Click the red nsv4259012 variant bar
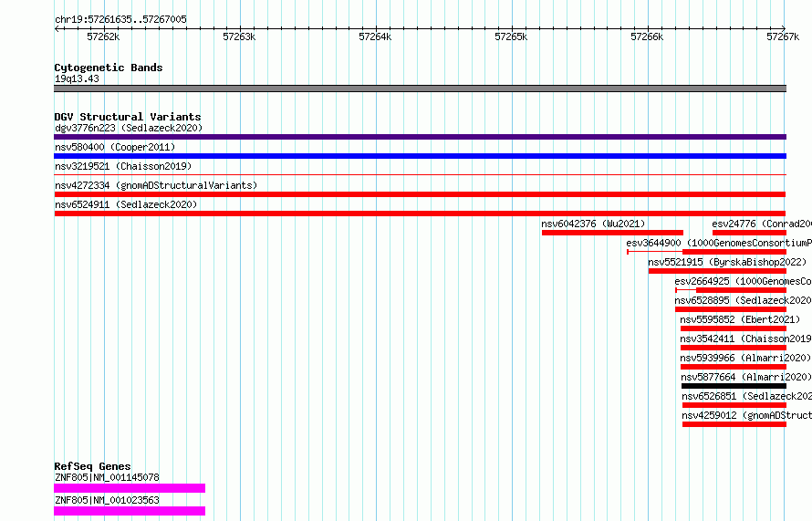Image resolution: width=812 pixels, height=521 pixels. pos(734,424)
